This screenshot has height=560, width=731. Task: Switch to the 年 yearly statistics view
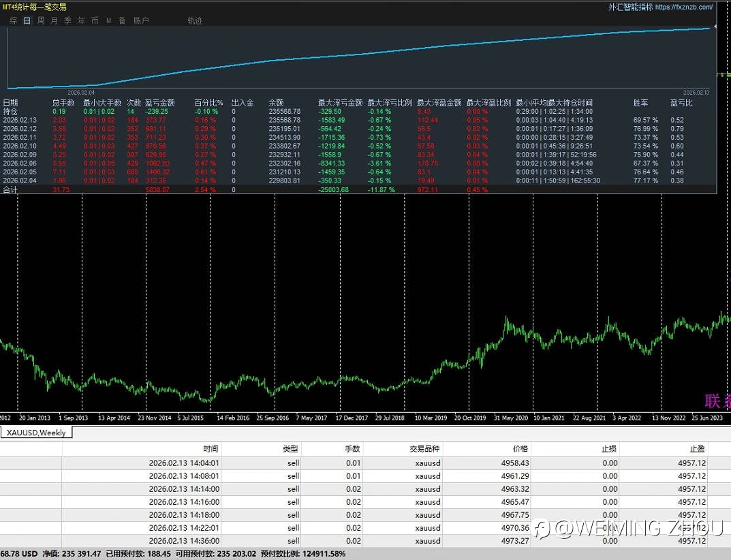pyautogui.click(x=81, y=21)
